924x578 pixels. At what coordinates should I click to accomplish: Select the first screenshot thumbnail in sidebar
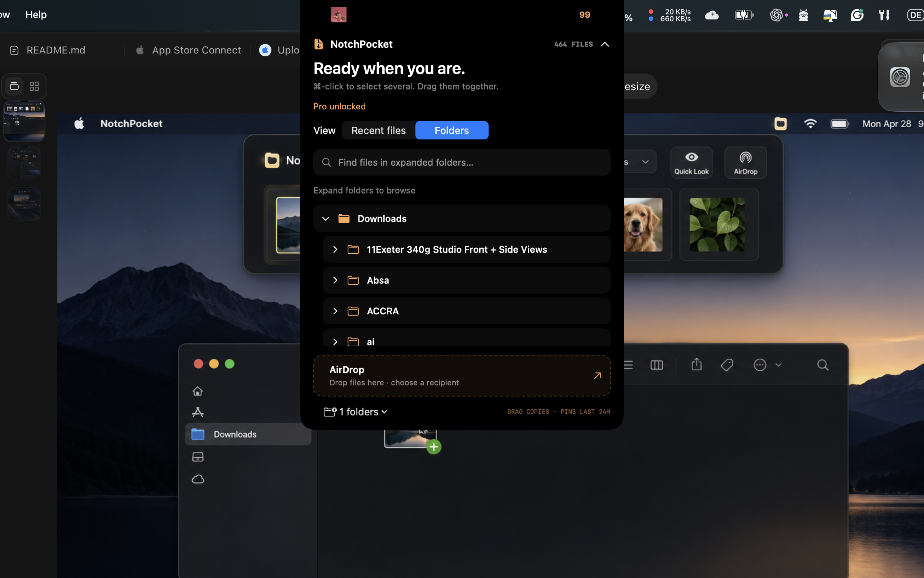pyautogui.click(x=24, y=121)
